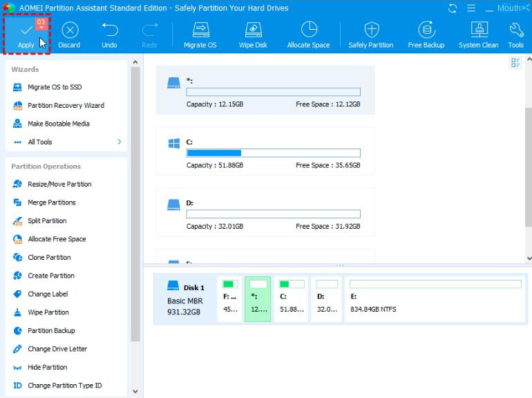Select the E: 834.84GB NTFS partition block

(x=435, y=298)
